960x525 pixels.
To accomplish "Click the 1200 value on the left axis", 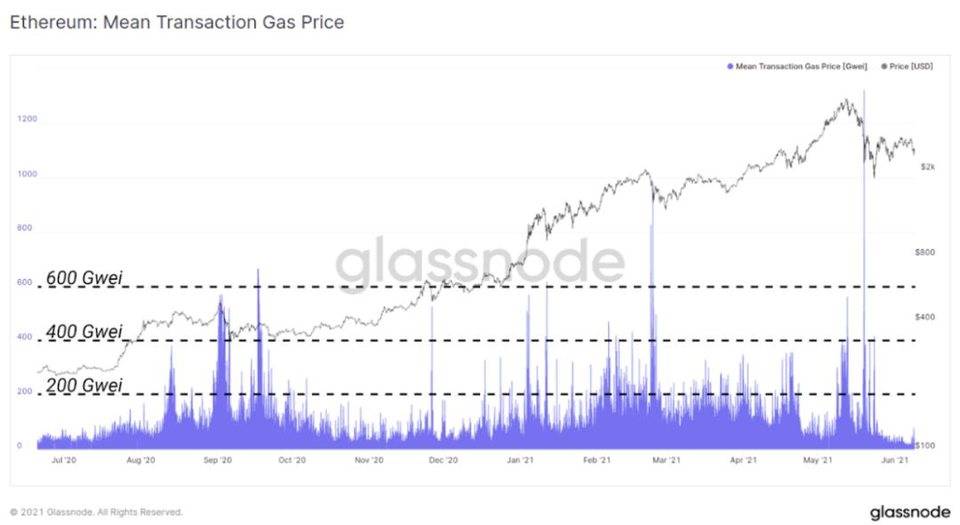I will click(x=27, y=119).
